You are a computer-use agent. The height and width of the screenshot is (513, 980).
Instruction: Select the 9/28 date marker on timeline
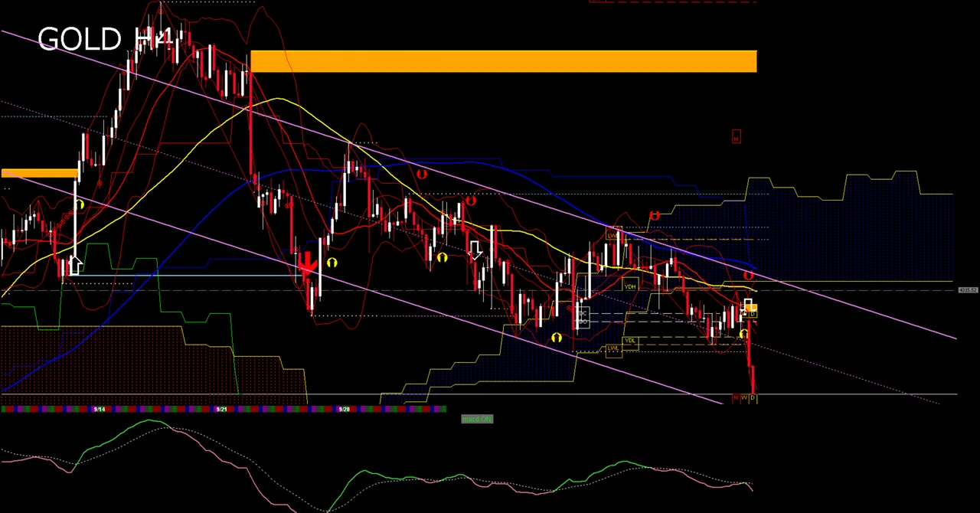click(x=344, y=410)
